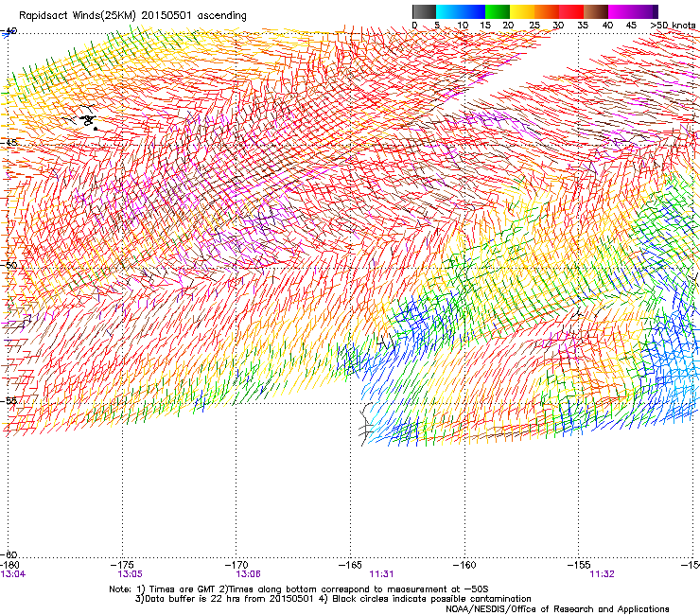The height and width of the screenshot is (615, 700).
Task: Click the longitude label -160
Action: coord(464,565)
